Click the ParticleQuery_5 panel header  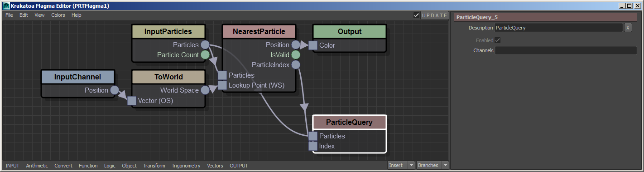[545, 17]
